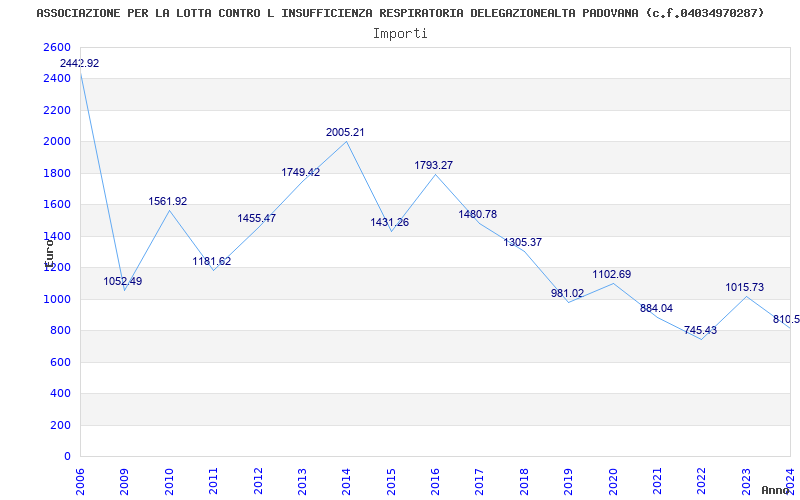The image size is (800, 500).
Task: Click the 1015.73 data label
Action: click(745, 287)
